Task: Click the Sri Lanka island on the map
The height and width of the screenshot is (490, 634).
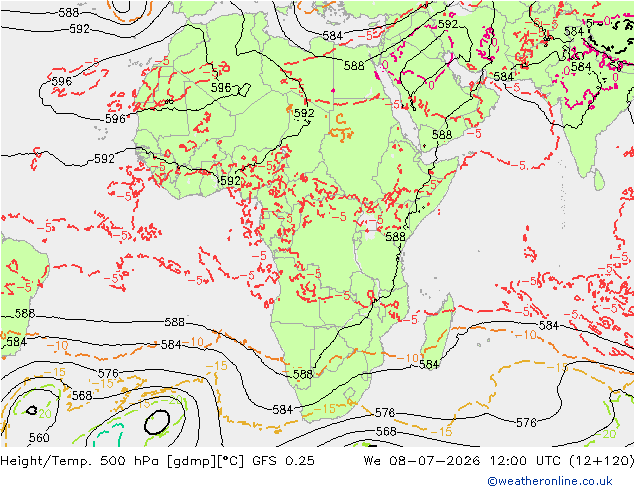Action: (x=599, y=180)
